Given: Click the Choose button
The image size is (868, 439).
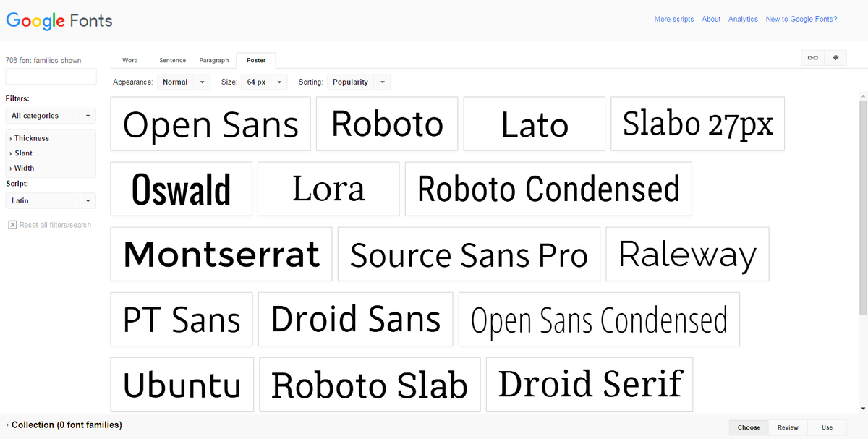Looking at the screenshot, I should pos(749,427).
